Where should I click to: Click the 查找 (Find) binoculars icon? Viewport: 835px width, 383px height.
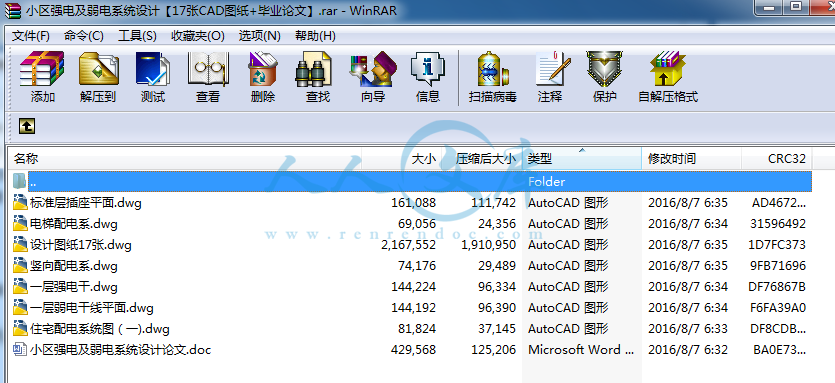[x=313, y=70]
